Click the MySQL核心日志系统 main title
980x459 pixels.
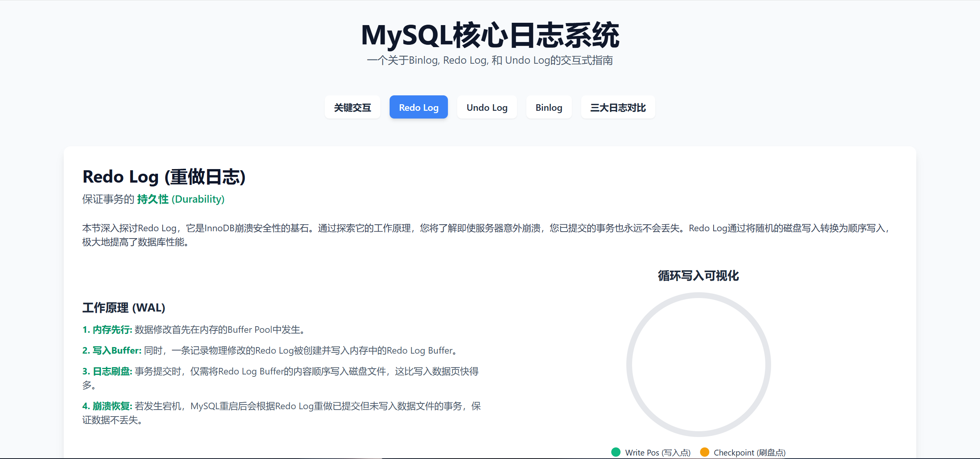pyautogui.click(x=490, y=36)
